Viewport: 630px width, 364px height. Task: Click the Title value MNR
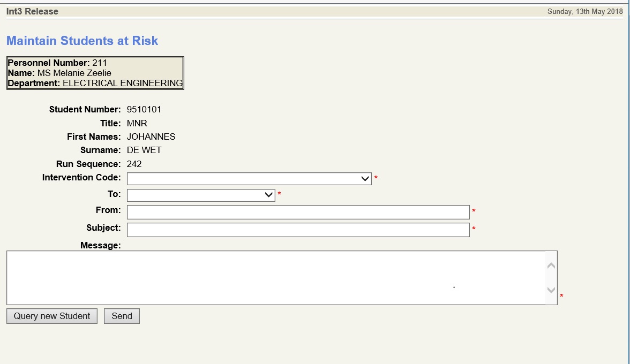click(137, 124)
